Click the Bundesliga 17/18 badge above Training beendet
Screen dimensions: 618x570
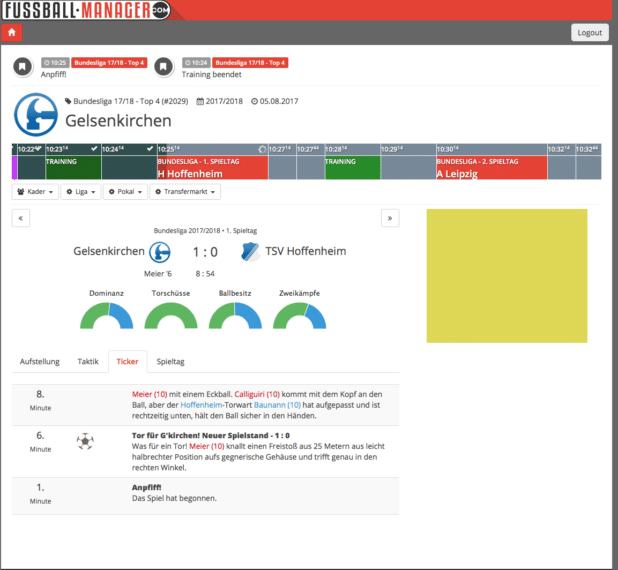tap(250, 63)
